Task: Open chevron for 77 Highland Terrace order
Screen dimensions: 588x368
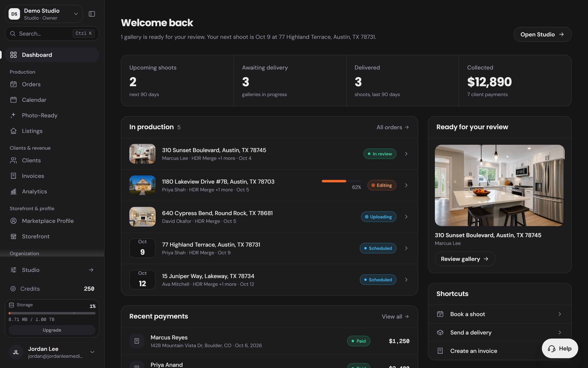Action: coord(406,248)
